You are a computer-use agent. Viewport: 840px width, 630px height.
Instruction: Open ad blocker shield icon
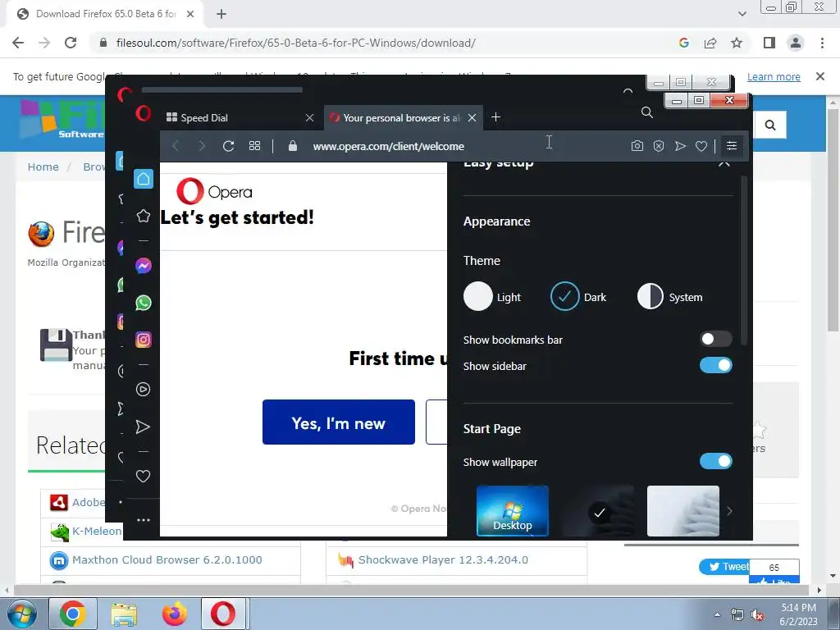point(659,146)
